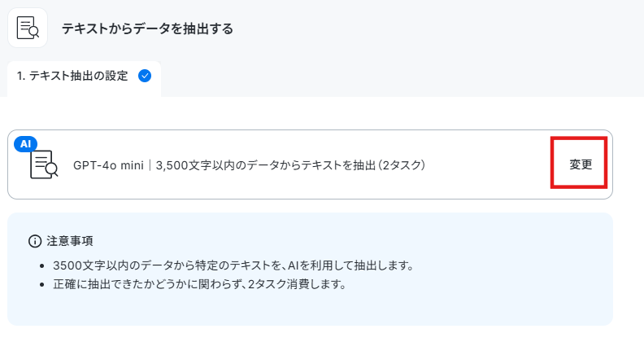Click the blue AI badge
The width and height of the screenshot is (644, 342).
[x=25, y=144]
